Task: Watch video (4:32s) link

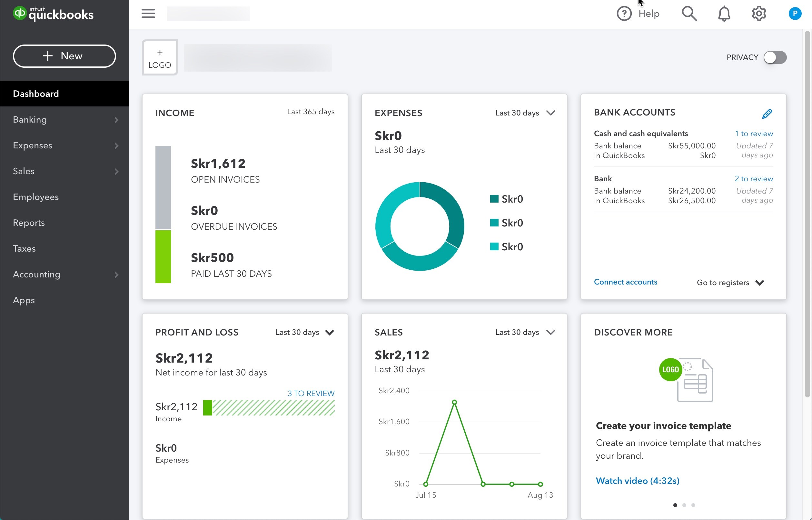Action: coord(638,481)
